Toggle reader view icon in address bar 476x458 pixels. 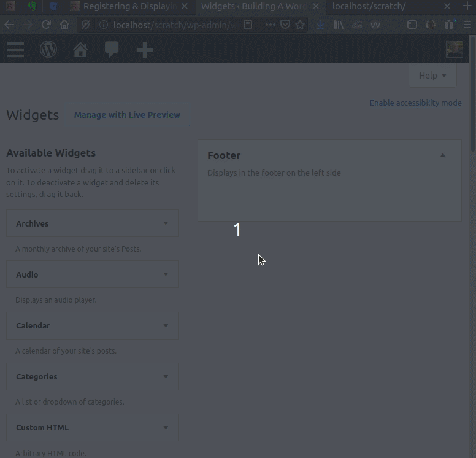click(x=248, y=25)
